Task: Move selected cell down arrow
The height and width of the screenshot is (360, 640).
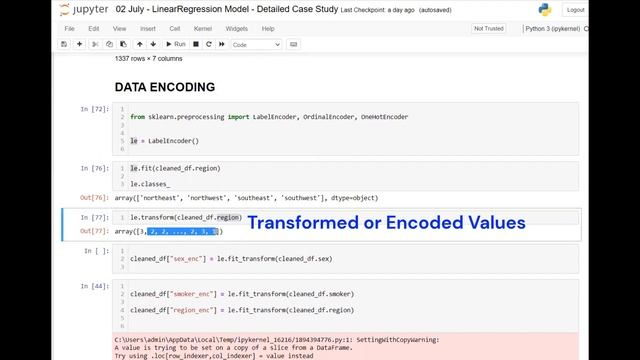Action: tap(153, 44)
